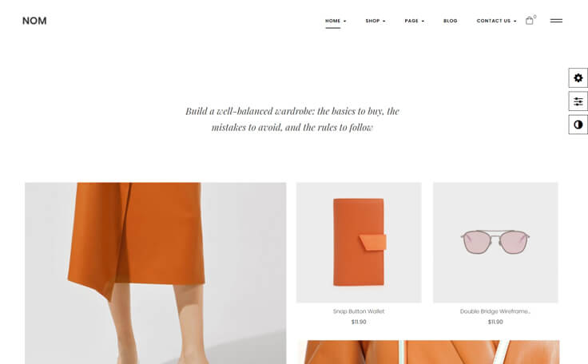Open the Snap Button Wallet product link

click(x=359, y=311)
